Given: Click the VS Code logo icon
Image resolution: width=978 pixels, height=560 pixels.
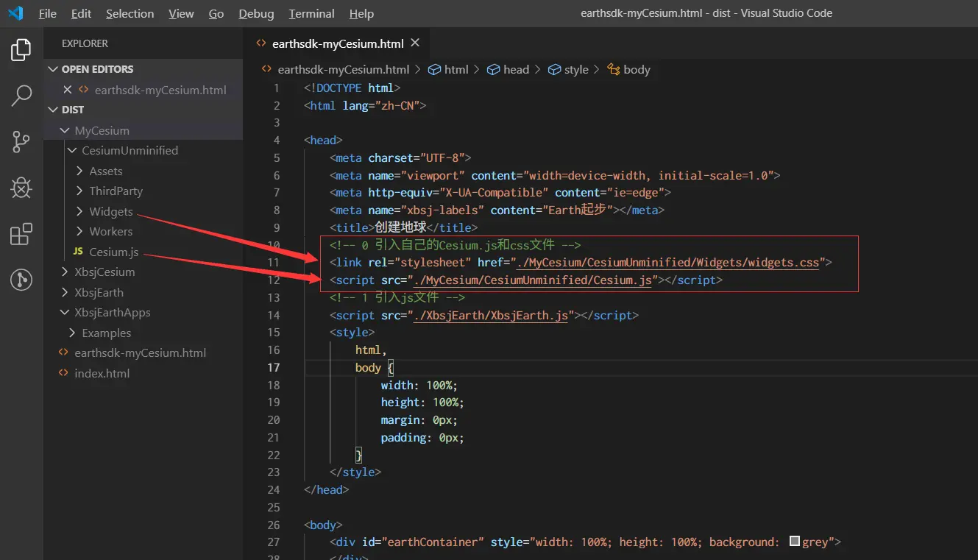Looking at the screenshot, I should coord(15,13).
